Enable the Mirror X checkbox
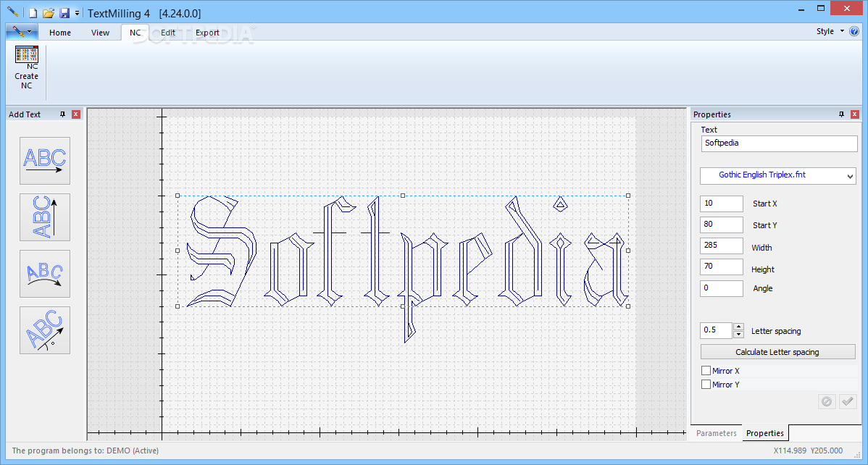868x465 pixels. [706, 370]
